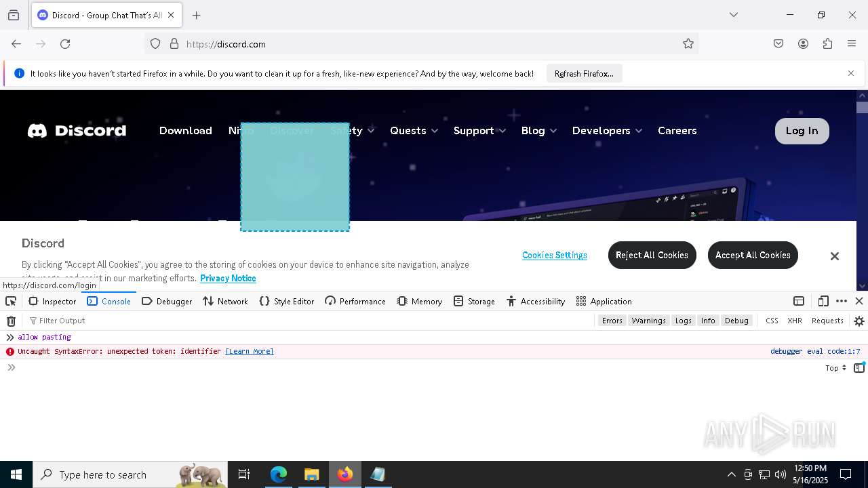Open the Learn More error link

coord(250,352)
